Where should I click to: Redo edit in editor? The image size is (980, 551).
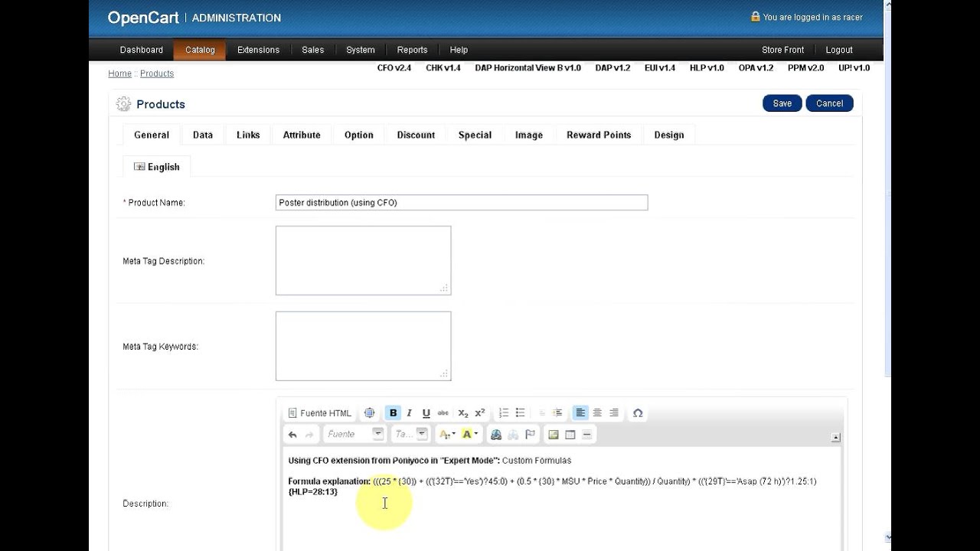click(309, 435)
